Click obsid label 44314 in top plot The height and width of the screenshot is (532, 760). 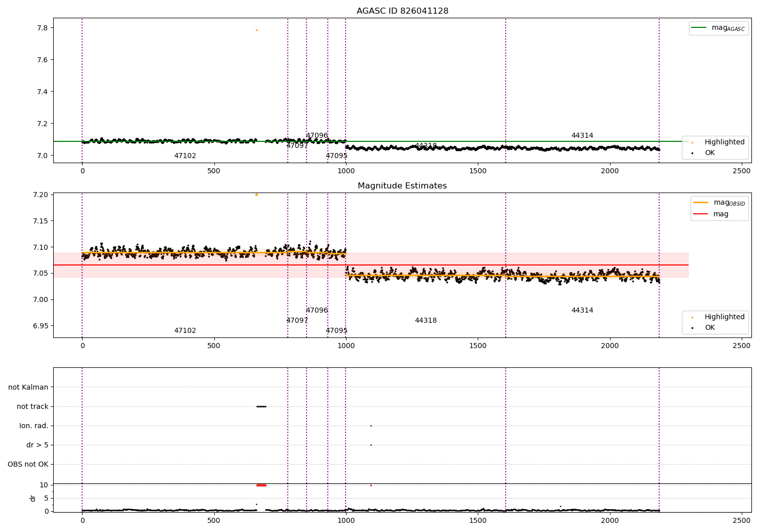pos(582,135)
